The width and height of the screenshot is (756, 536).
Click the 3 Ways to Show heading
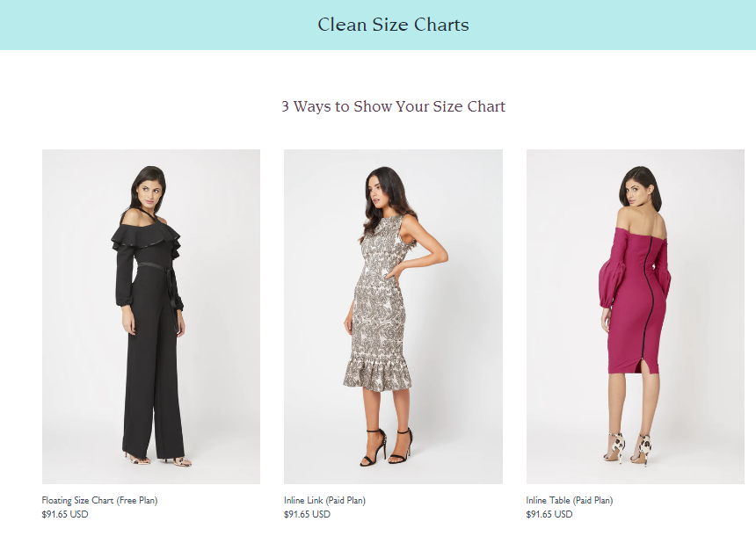coord(393,106)
